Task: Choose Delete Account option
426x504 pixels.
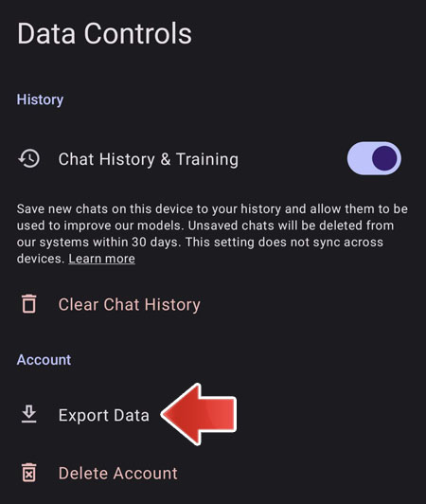Action: (118, 473)
